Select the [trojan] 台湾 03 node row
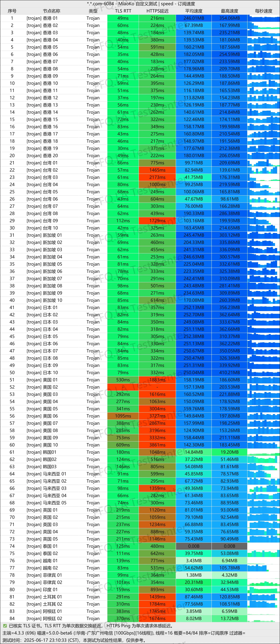 pyautogui.click(x=42, y=177)
